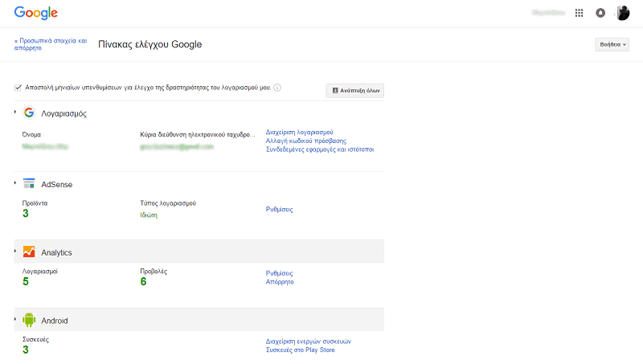This screenshot has height=364, width=643.
Task: Click Analytics Λογαριασμοί count 5
Action: pos(26,281)
